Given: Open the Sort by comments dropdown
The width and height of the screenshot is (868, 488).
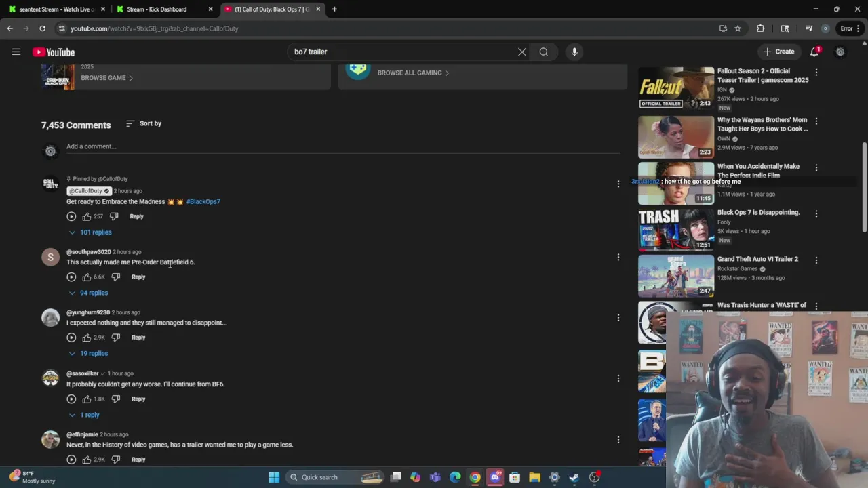Looking at the screenshot, I should click(x=144, y=123).
